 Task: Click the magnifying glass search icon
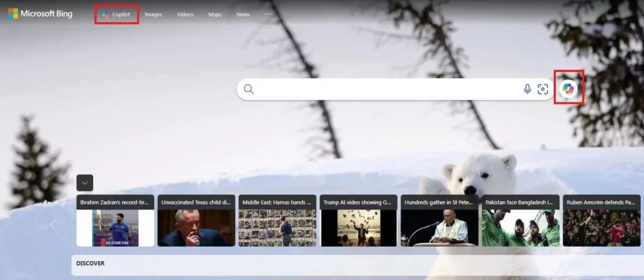(x=248, y=89)
